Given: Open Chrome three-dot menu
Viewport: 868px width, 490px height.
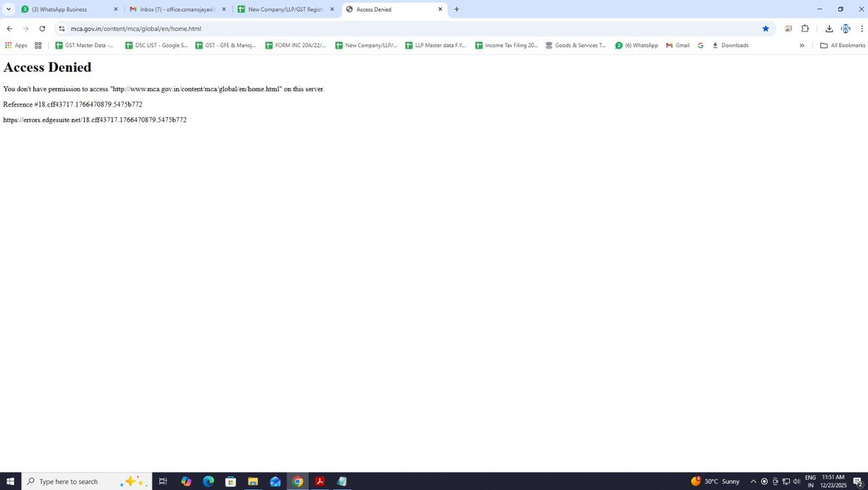Looking at the screenshot, I should tap(861, 28).
